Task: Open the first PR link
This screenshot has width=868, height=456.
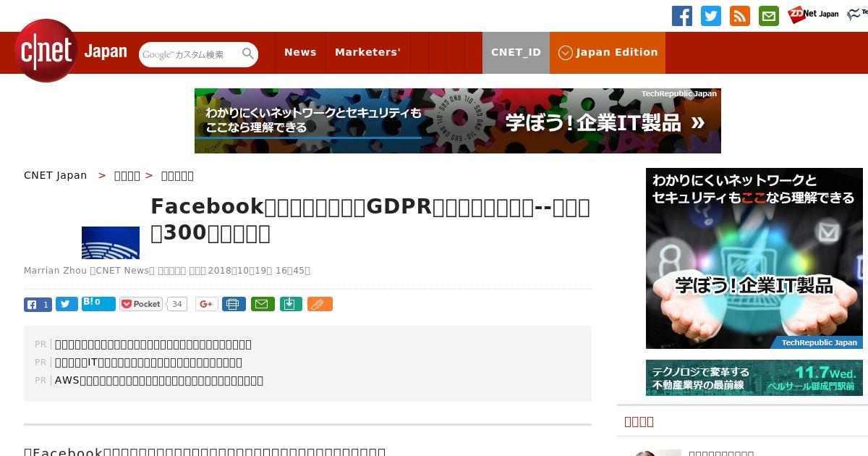Action: (x=153, y=345)
